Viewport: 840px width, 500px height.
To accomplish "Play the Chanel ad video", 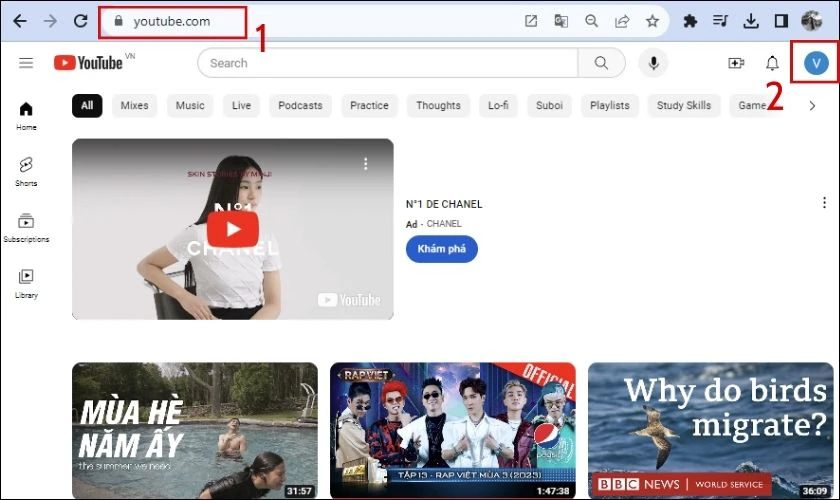I will click(x=233, y=229).
